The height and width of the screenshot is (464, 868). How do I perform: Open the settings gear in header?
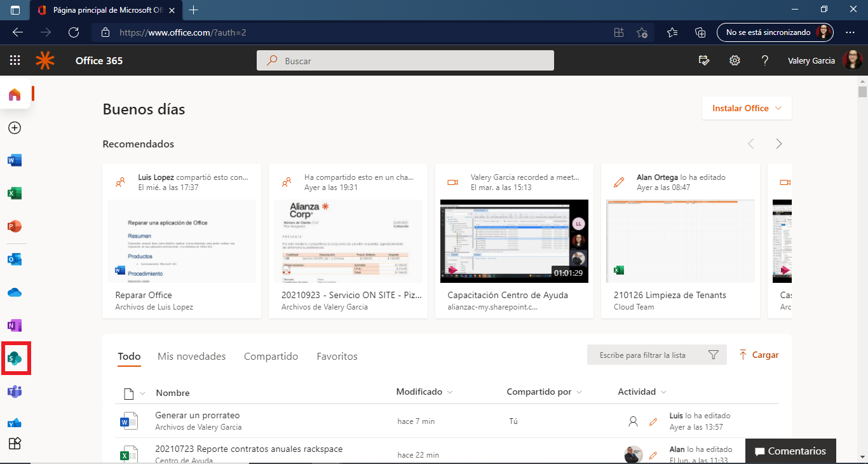[x=735, y=61]
